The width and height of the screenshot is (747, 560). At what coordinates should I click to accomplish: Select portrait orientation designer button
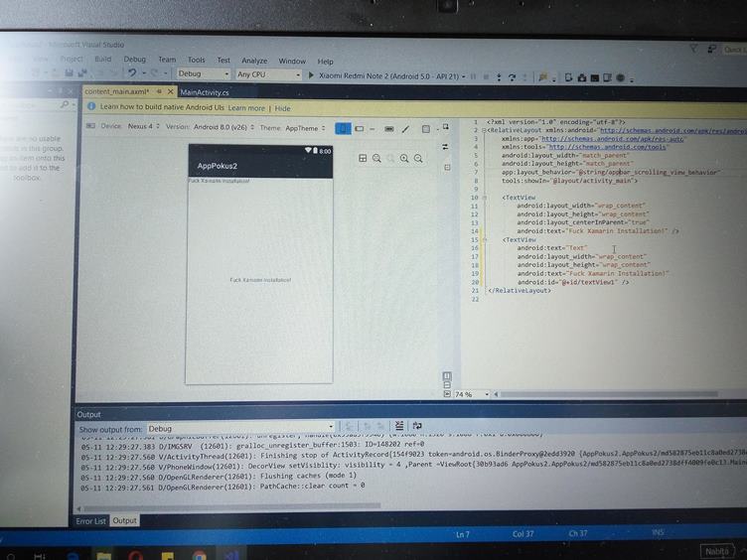click(x=343, y=128)
